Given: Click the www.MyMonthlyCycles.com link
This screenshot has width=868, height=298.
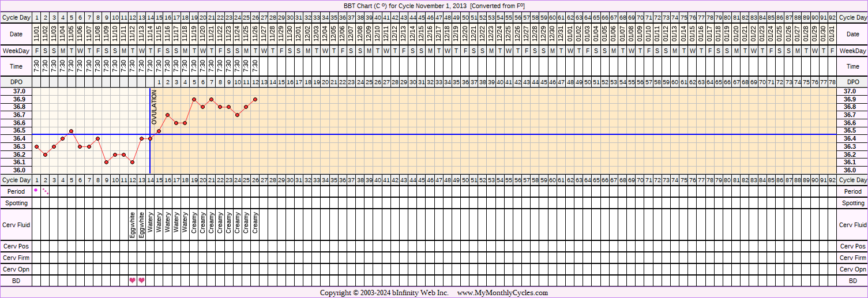Looking at the screenshot, I should click(502, 293).
